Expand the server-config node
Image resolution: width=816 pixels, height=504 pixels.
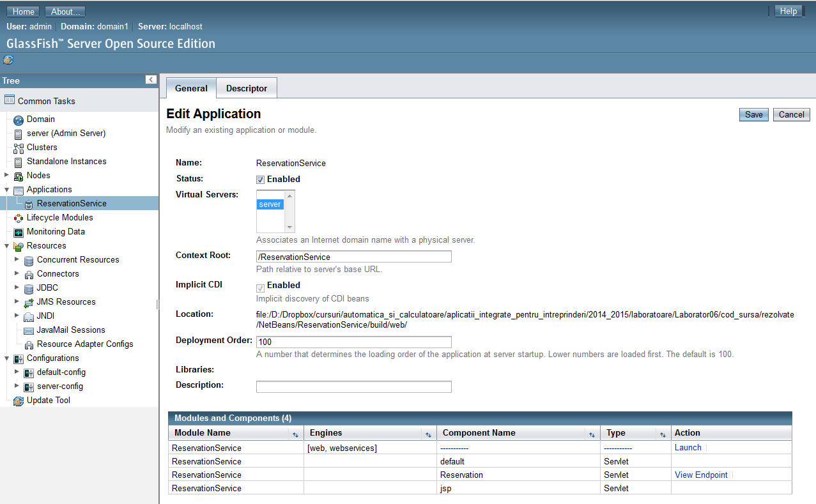coord(17,386)
